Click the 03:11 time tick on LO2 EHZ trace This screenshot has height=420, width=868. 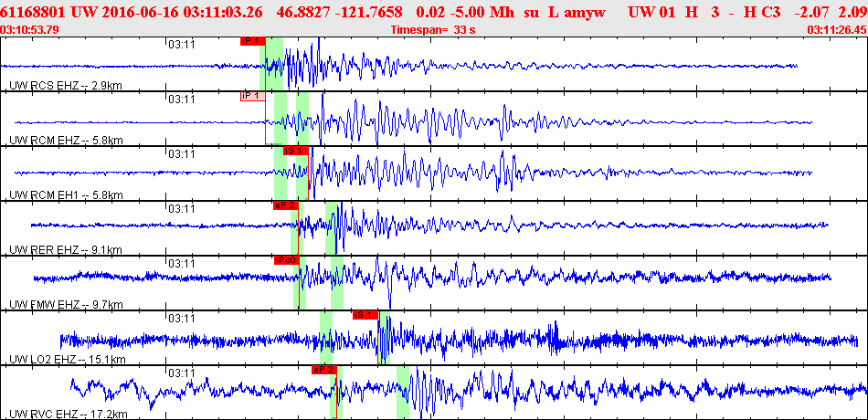182,318
